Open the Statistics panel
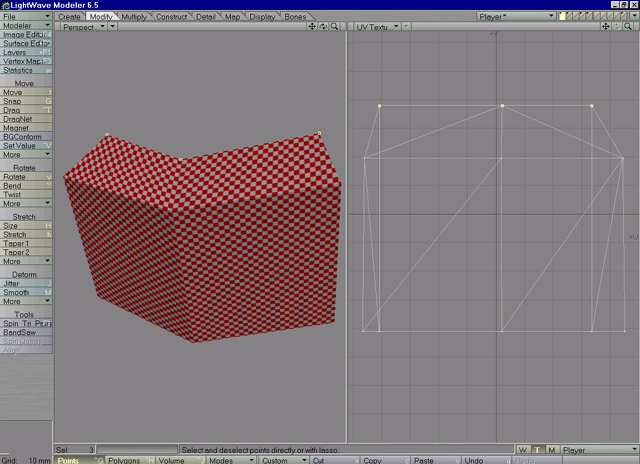 [x=26, y=70]
